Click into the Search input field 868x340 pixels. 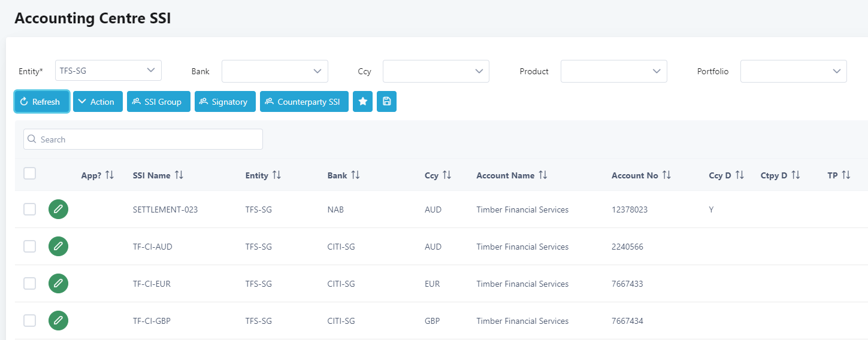[143, 139]
